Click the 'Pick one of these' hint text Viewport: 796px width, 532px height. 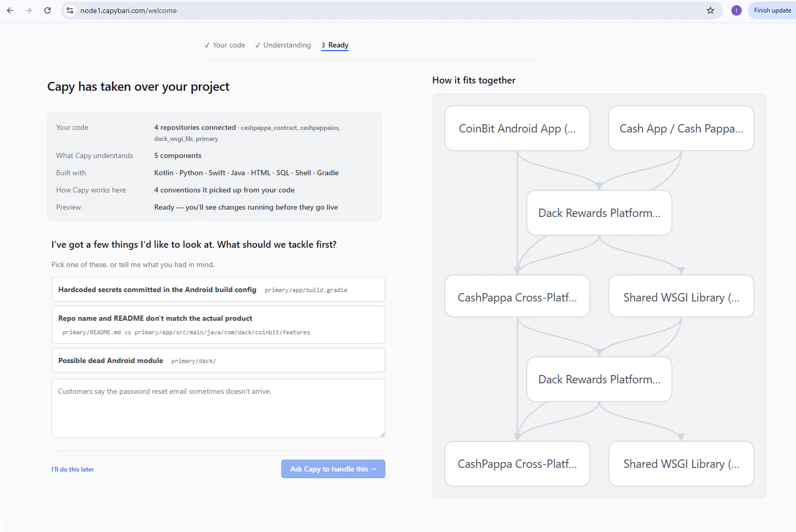pos(133,264)
